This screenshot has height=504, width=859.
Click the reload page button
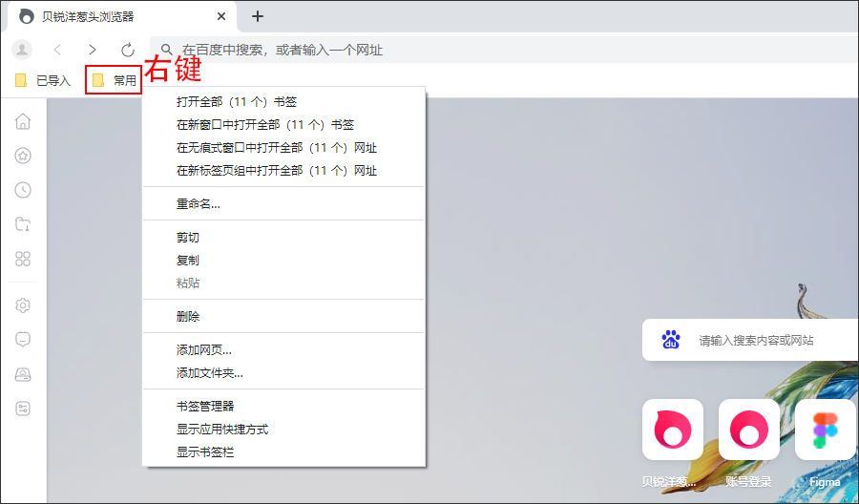(128, 50)
